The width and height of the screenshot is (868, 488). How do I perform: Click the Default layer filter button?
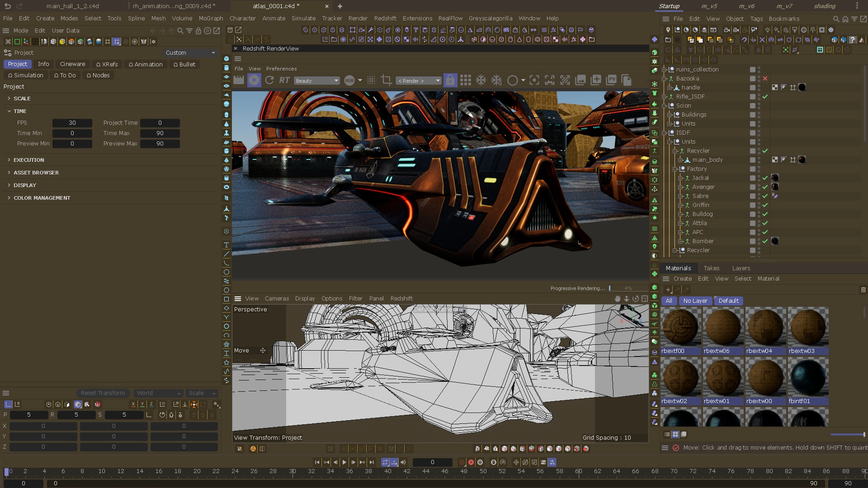click(x=728, y=301)
